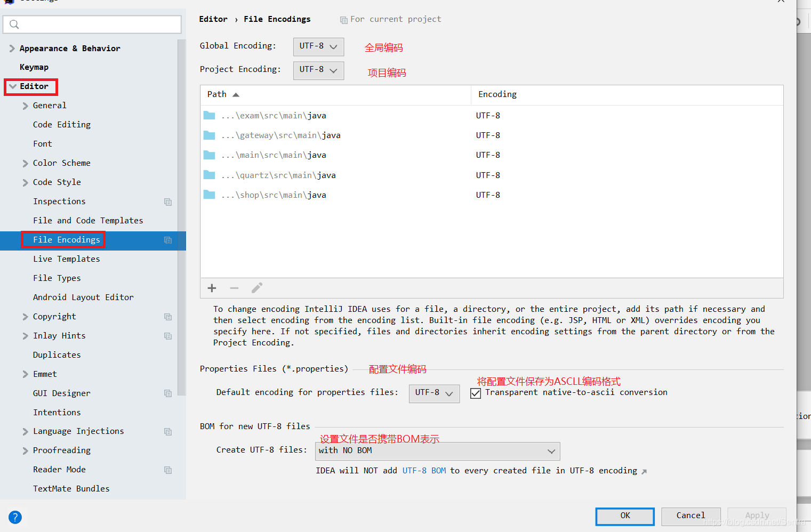811x532 pixels.
Task: Click the settings search input field
Action: pos(92,25)
